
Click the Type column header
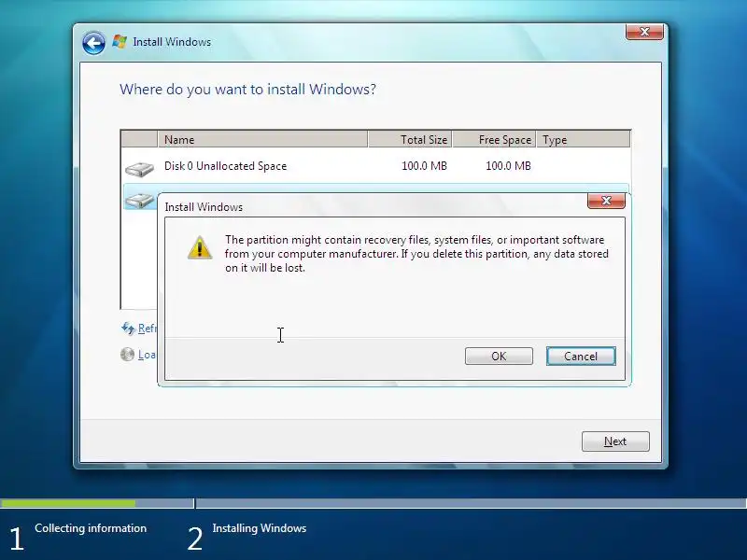point(583,139)
